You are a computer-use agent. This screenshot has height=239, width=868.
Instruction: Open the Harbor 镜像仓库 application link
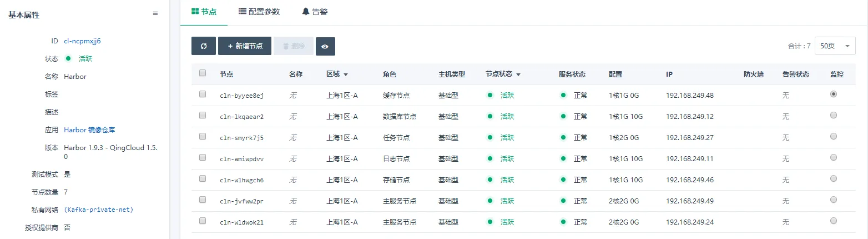89,130
